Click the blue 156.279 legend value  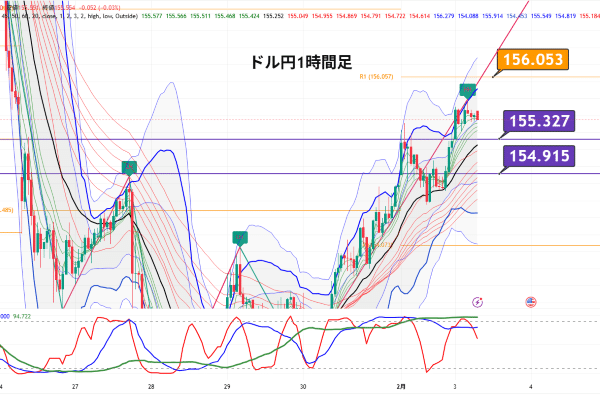tap(444, 16)
